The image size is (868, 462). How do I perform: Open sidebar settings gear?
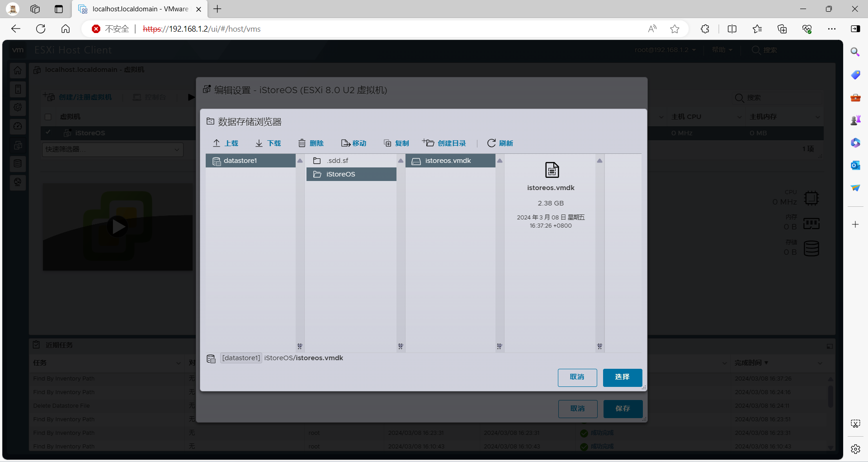855,449
